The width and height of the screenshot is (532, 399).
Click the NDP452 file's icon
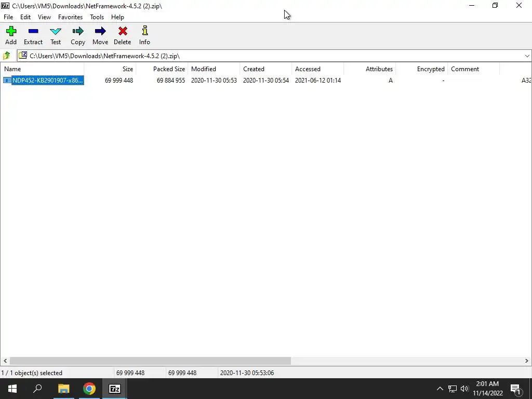tap(7, 81)
